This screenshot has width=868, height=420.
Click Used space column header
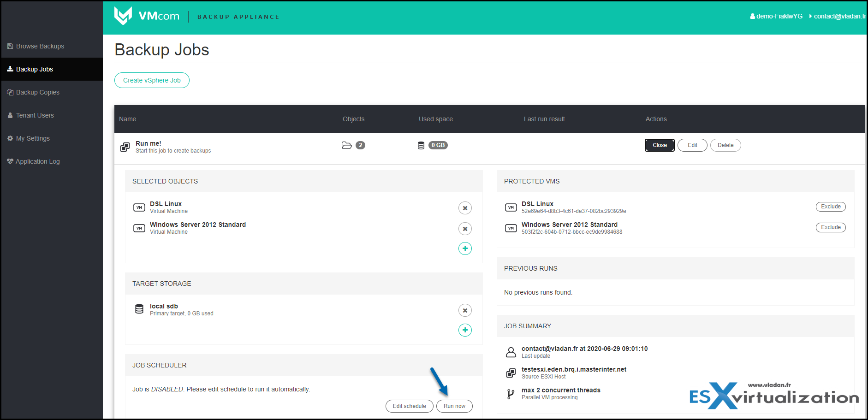pyautogui.click(x=435, y=119)
